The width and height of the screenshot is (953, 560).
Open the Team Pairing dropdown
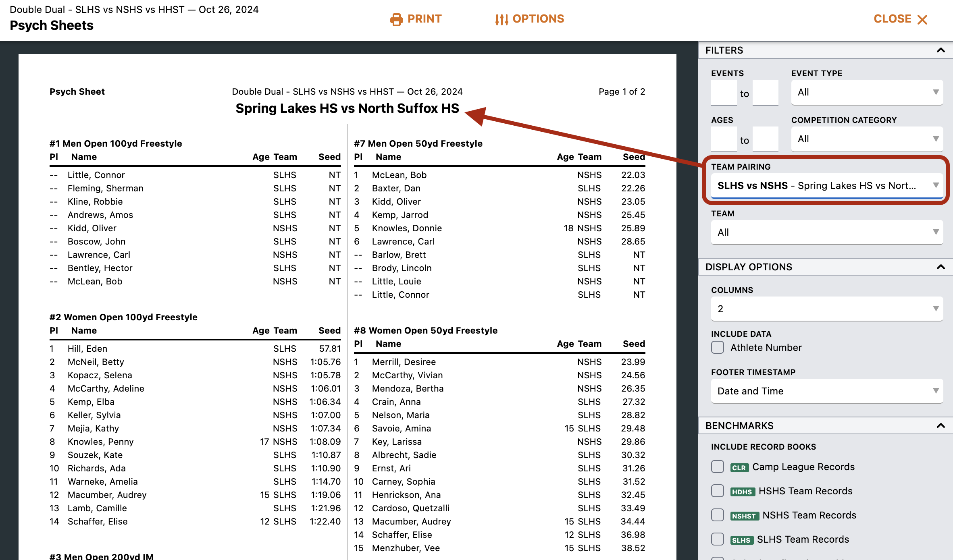[x=827, y=186]
